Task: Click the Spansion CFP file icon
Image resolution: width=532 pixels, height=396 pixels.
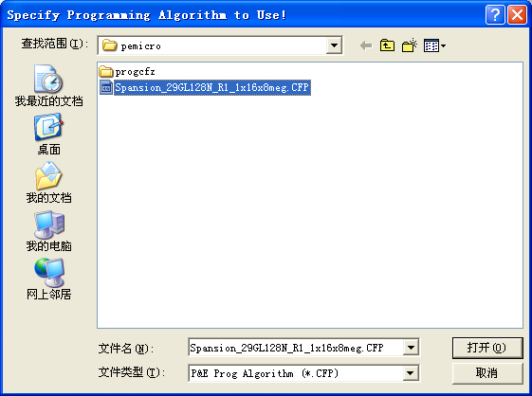Action: (x=106, y=87)
